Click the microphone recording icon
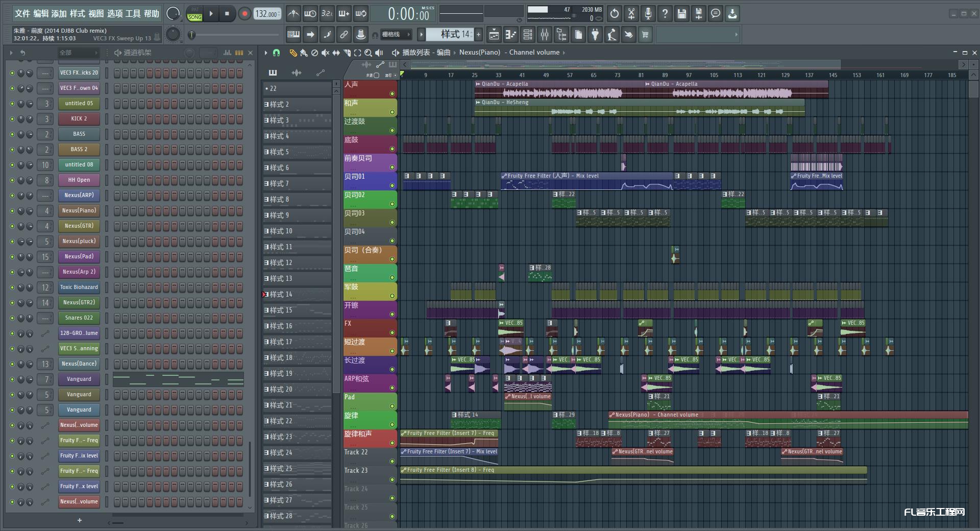The height and width of the screenshot is (531, 980). 648,14
